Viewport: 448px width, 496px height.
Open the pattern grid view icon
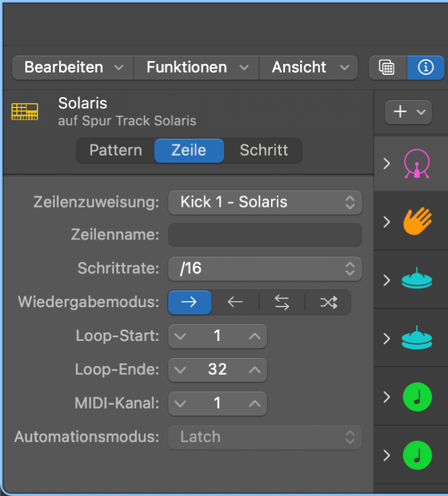pos(387,68)
